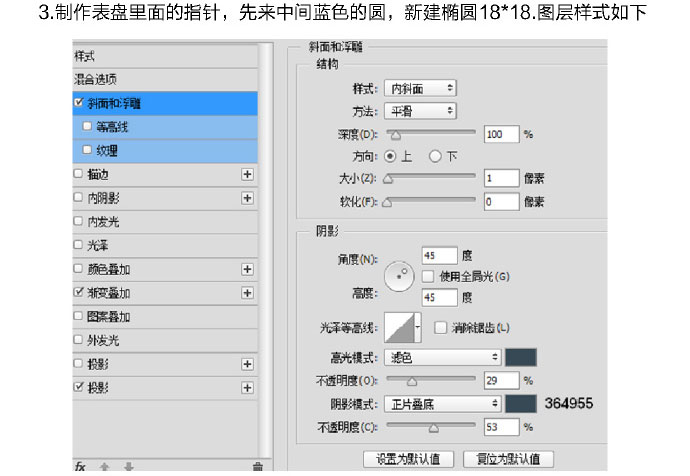Click the plus icon next to 内阴影
690x476 pixels.
[x=247, y=198]
